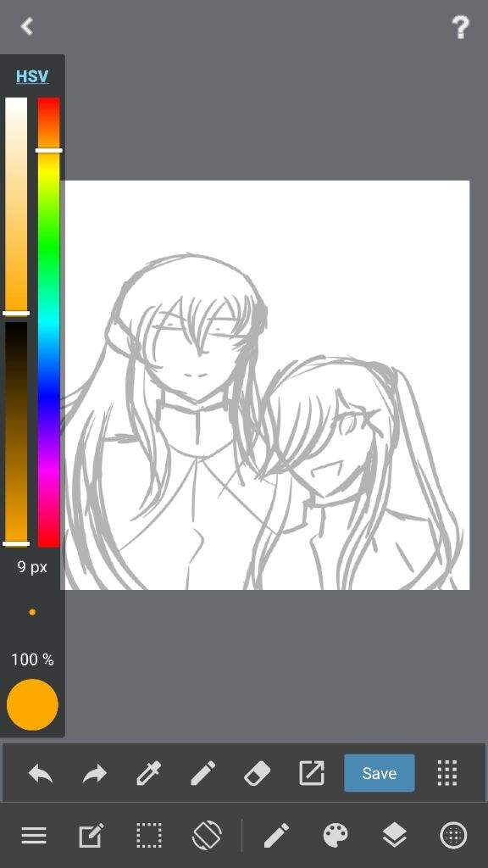
Task: Open help with the question mark
Action: 460,26
